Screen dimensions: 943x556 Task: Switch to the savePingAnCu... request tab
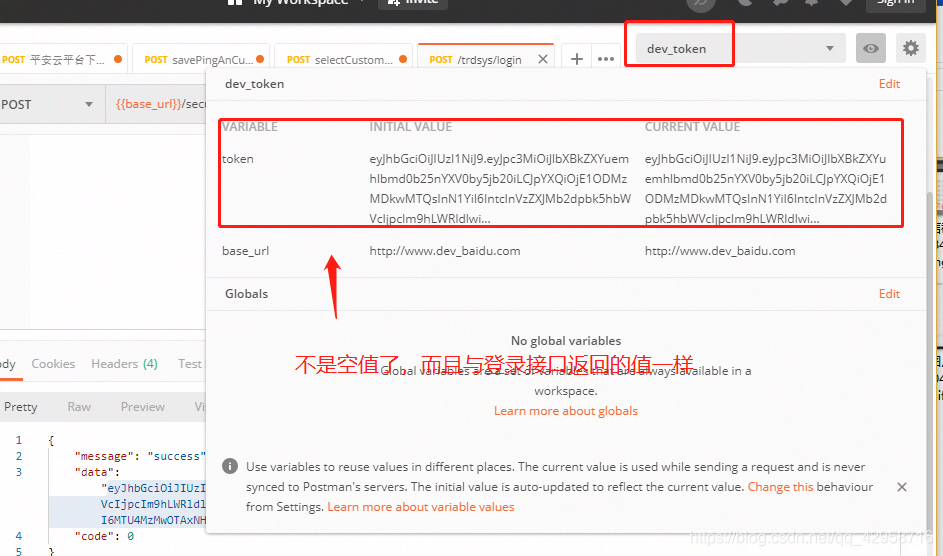[201, 59]
